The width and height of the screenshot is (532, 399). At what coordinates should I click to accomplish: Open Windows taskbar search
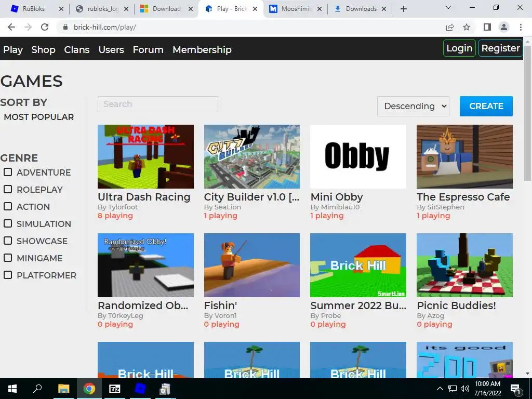(37, 389)
